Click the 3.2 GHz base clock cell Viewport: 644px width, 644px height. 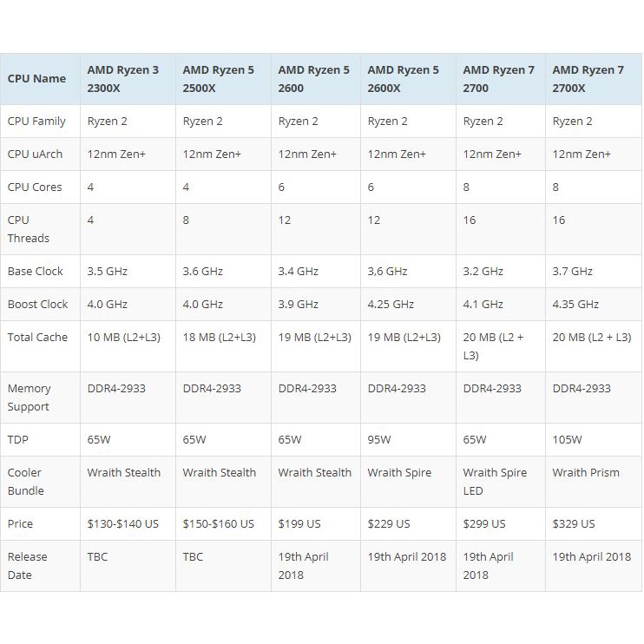pyautogui.click(x=483, y=272)
